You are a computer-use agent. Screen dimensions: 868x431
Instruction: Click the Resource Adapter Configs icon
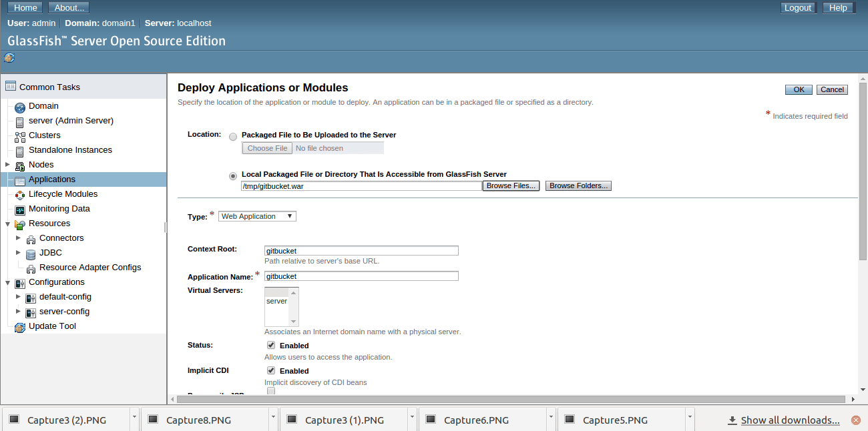pos(31,268)
